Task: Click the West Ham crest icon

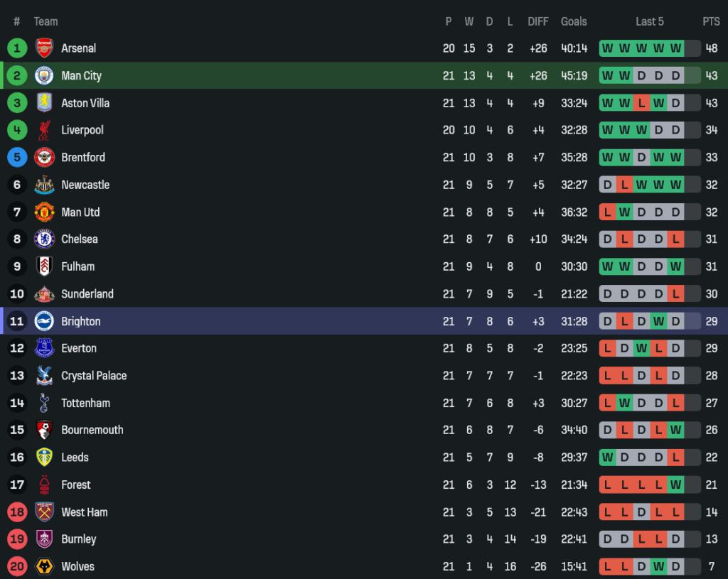Action: (x=44, y=512)
